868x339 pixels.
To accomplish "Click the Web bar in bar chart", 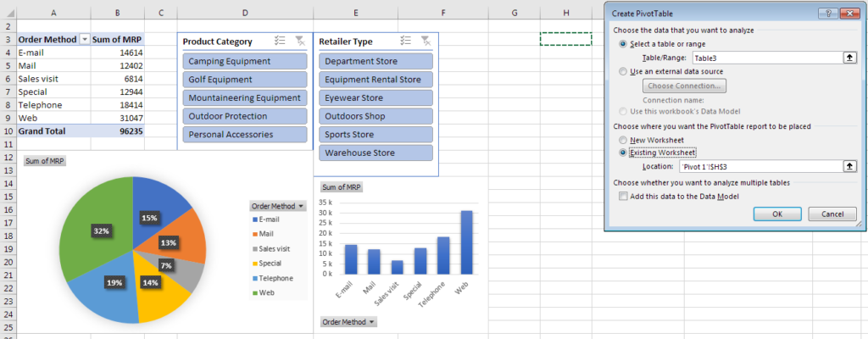I will pos(467,242).
